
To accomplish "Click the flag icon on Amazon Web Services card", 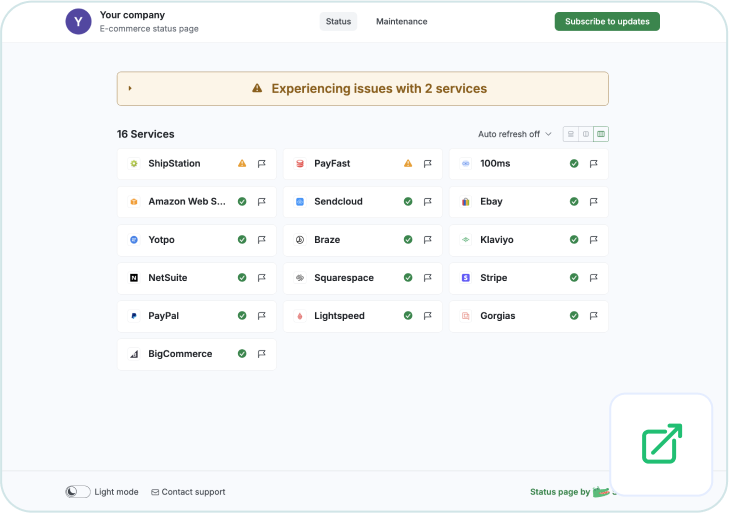I will [262, 202].
